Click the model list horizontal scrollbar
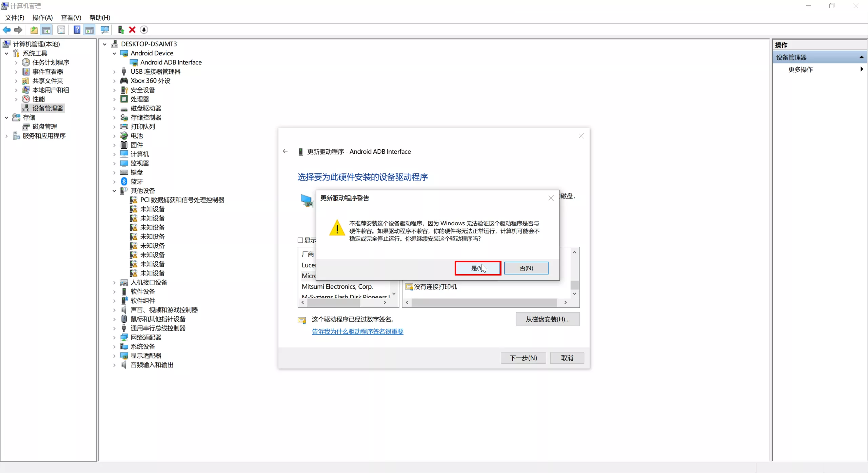The width and height of the screenshot is (868, 473). [x=484, y=302]
